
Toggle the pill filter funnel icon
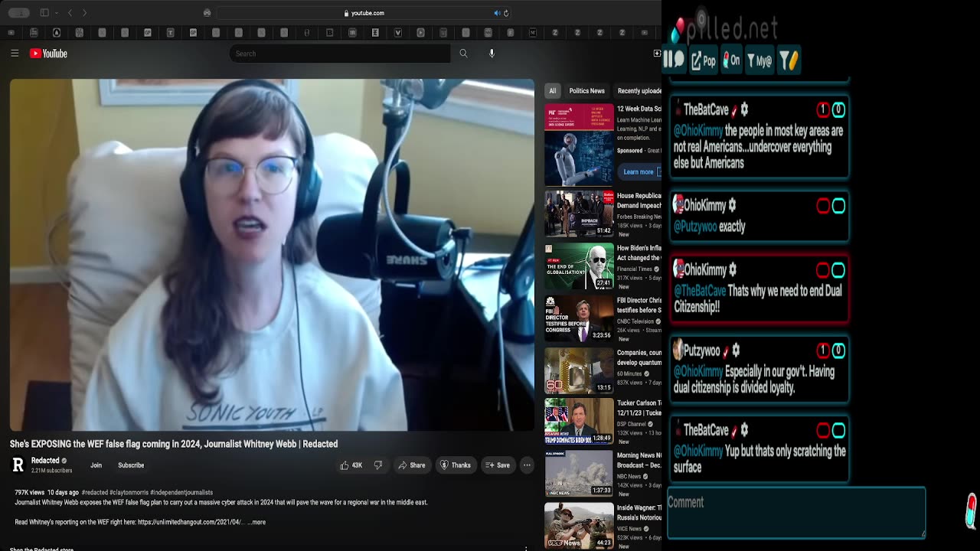point(789,60)
